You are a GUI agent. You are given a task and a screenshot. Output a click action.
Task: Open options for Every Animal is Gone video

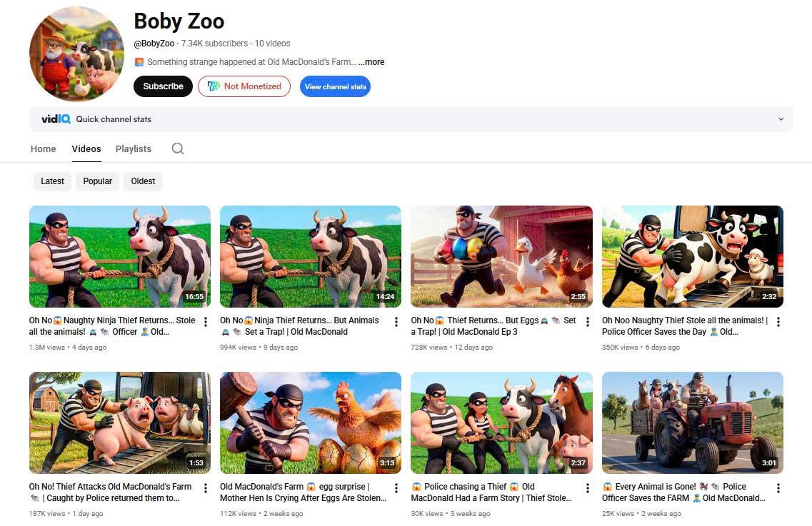(778, 488)
